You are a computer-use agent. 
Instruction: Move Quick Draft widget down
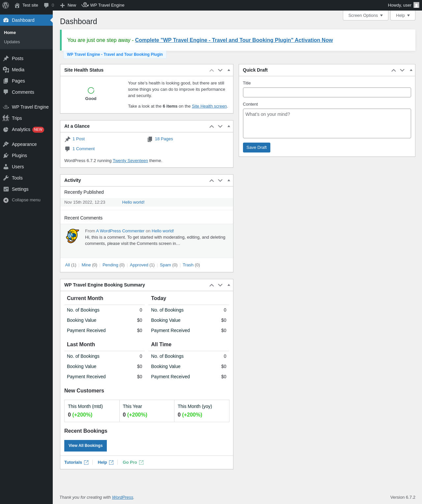(x=402, y=70)
